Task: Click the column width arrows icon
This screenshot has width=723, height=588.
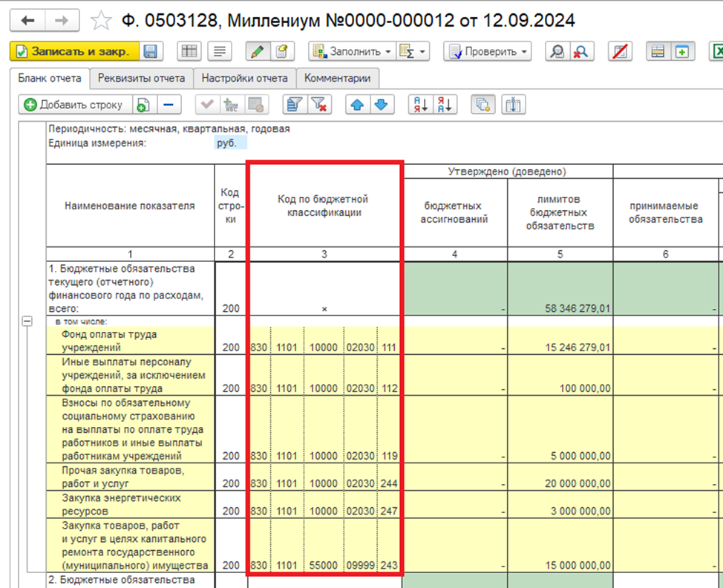Action: 513,105
